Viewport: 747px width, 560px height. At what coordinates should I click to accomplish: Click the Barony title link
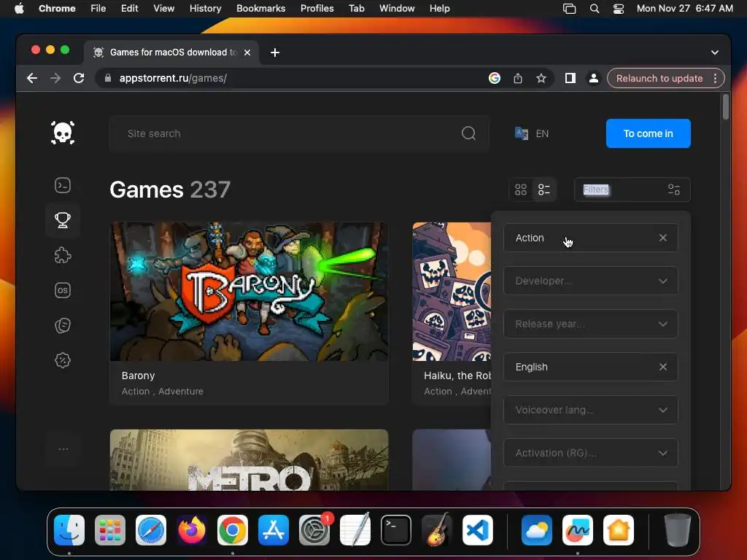[x=138, y=376]
